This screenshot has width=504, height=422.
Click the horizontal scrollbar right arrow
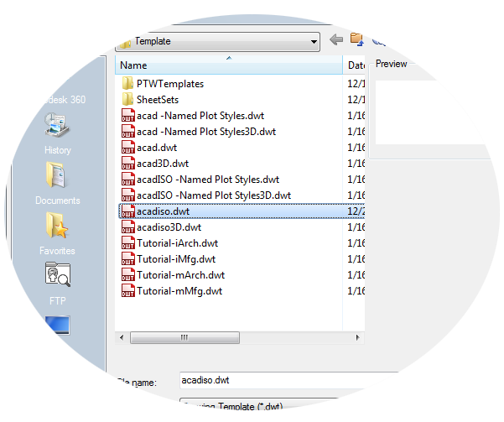[358, 338]
